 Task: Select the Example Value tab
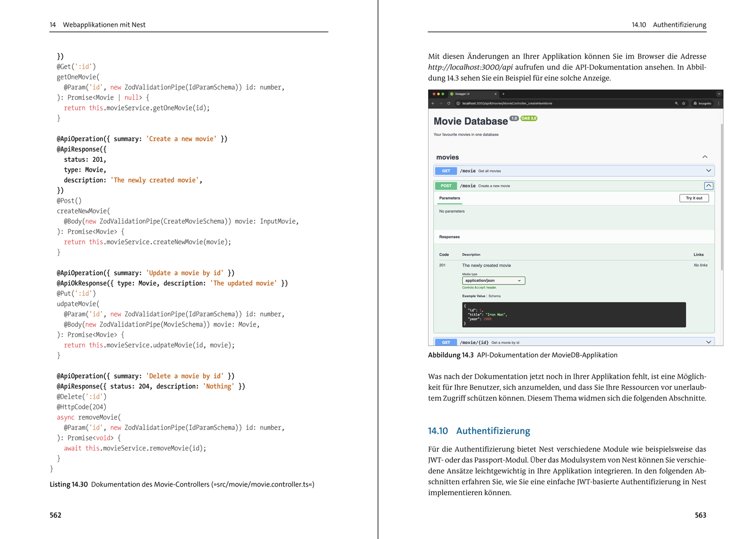coord(473,296)
